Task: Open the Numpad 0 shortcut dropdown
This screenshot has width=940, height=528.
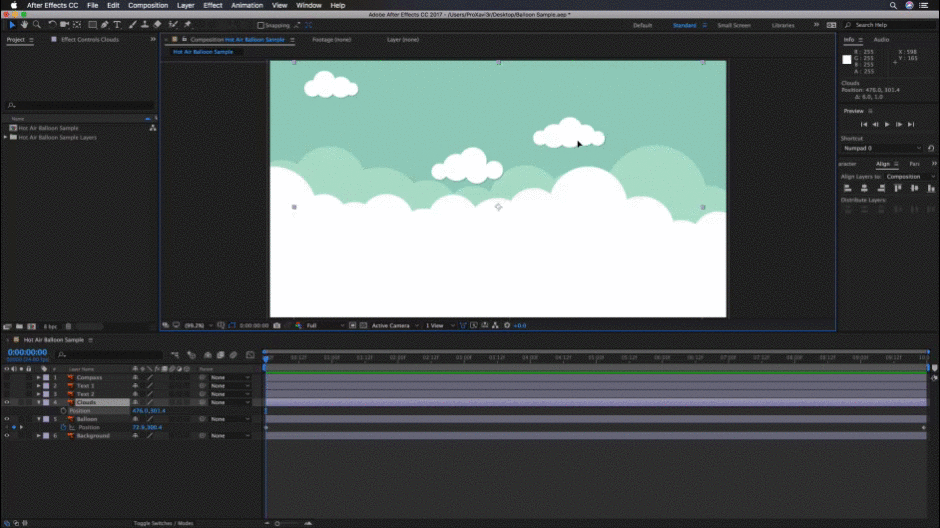Action: 882,148
